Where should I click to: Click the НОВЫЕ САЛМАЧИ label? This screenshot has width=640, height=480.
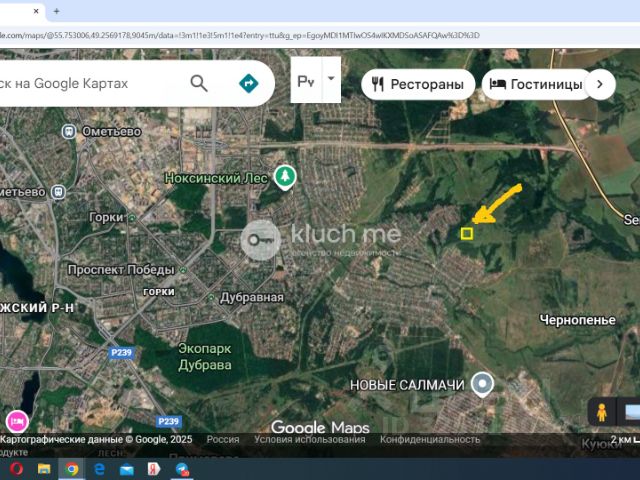point(407,385)
